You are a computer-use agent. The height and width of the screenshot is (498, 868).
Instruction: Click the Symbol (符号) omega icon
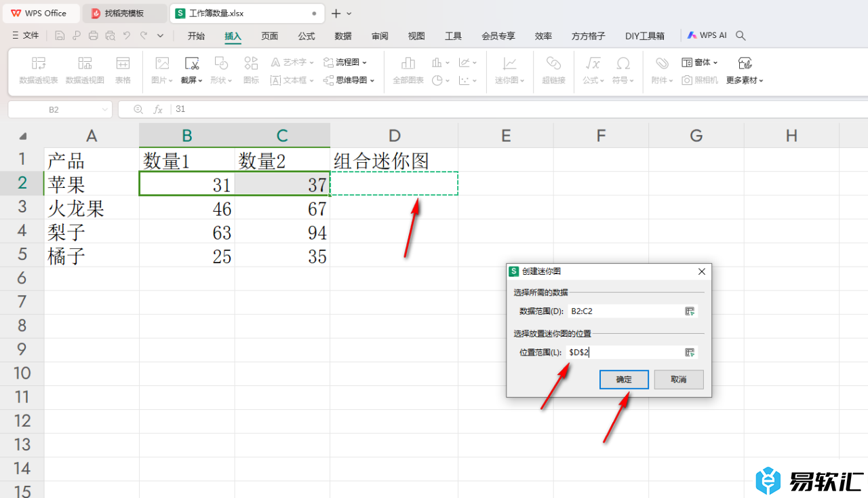pyautogui.click(x=623, y=64)
